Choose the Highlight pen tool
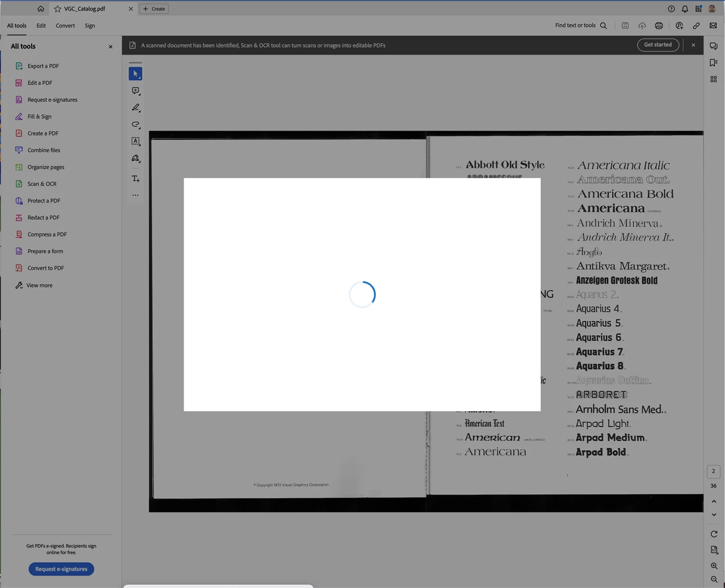This screenshot has width=725, height=588. pos(135,108)
